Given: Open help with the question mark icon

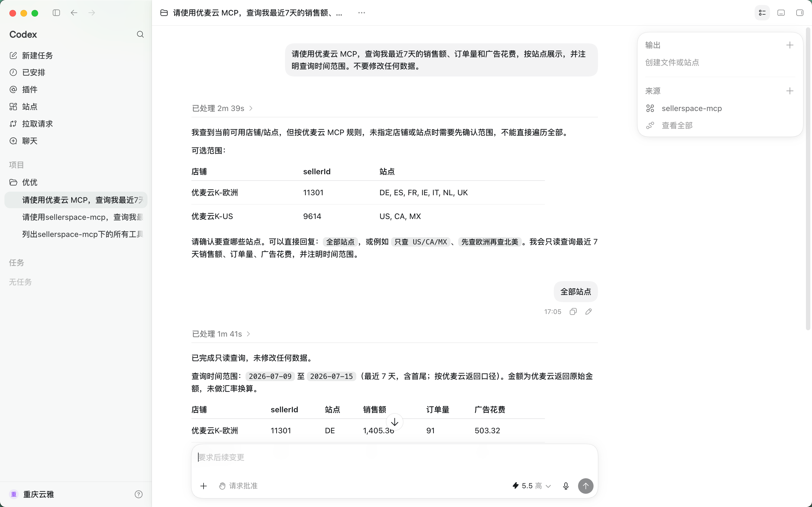Looking at the screenshot, I should pyautogui.click(x=139, y=494).
